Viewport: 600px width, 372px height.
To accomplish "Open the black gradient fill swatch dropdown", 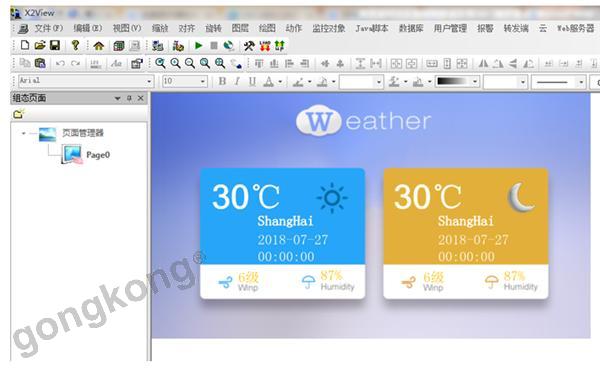I will (x=475, y=82).
